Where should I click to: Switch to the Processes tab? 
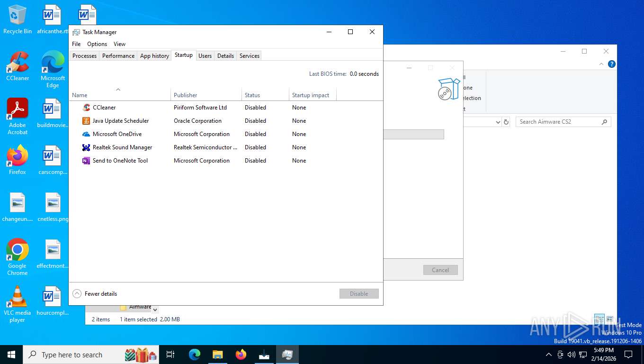coord(84,56)
